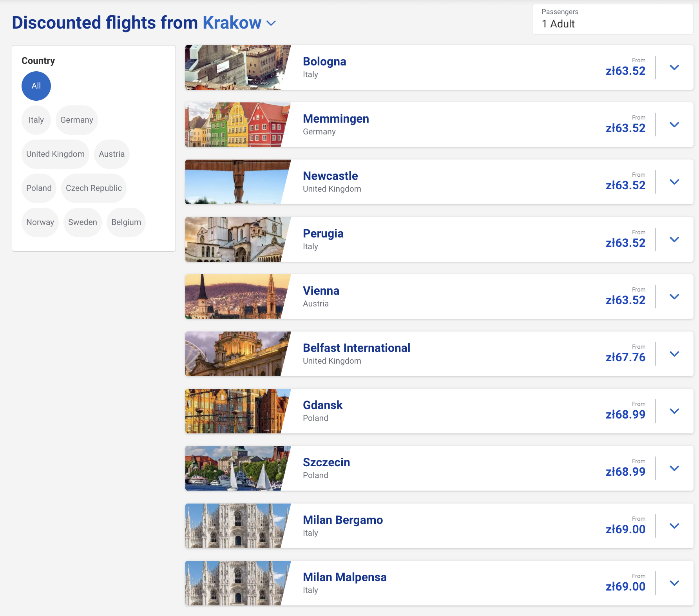Toggle the Germany country filter
699x616 pixels.
click(77, 120)
